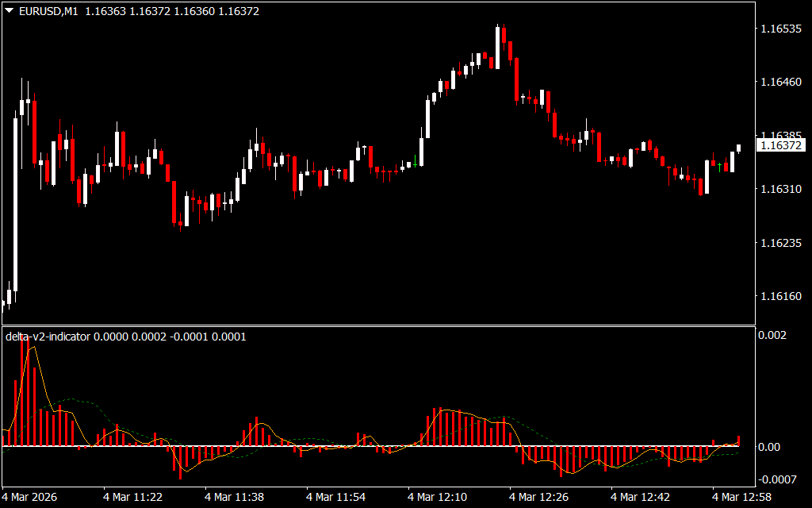812x508 pixels.
Task: Click the 1.16535 price scale label
Action: pos(781,29)
